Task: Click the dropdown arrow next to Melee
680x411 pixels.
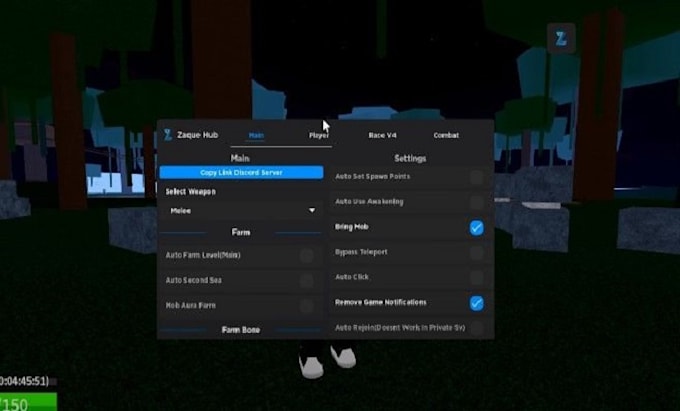Action: pos(312,211)
